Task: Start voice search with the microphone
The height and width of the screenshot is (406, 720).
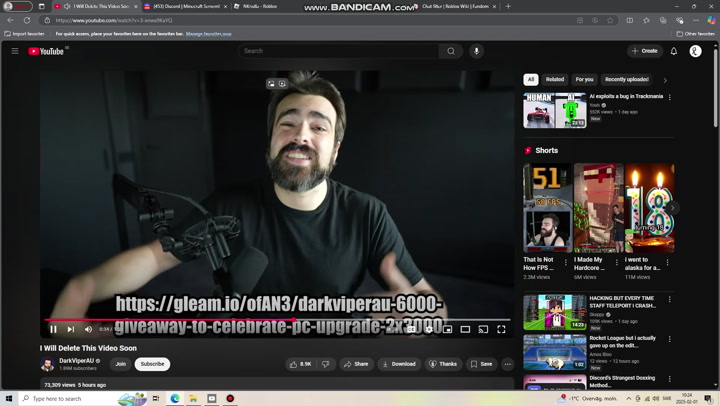Action: (476, 51)
